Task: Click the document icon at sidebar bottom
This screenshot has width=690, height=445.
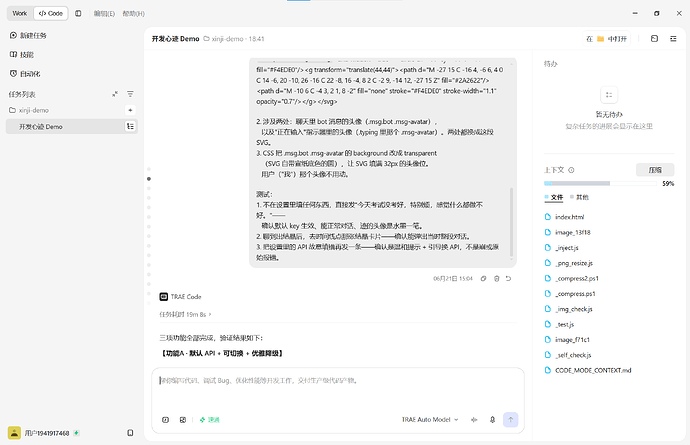Action: (x=130, y=433)
